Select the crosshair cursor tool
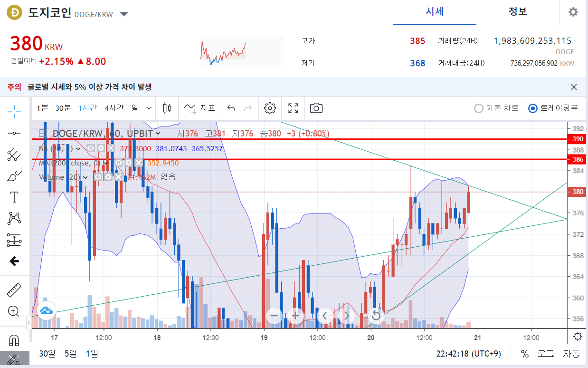Image resolution: width=588 pixels, height=368 pixels. tap(14, 112)
